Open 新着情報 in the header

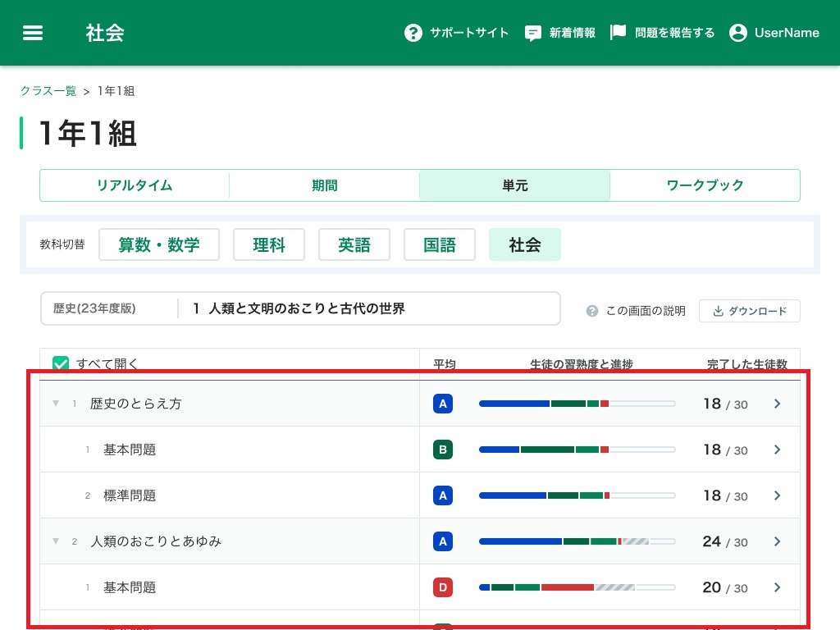(572, 33)
